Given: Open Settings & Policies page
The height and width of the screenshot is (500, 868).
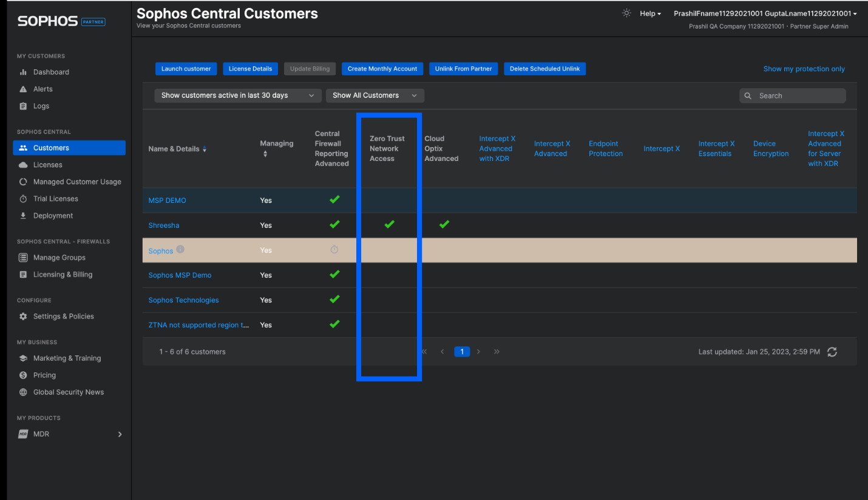Looking at the screenshot, I should click(63, 317).
